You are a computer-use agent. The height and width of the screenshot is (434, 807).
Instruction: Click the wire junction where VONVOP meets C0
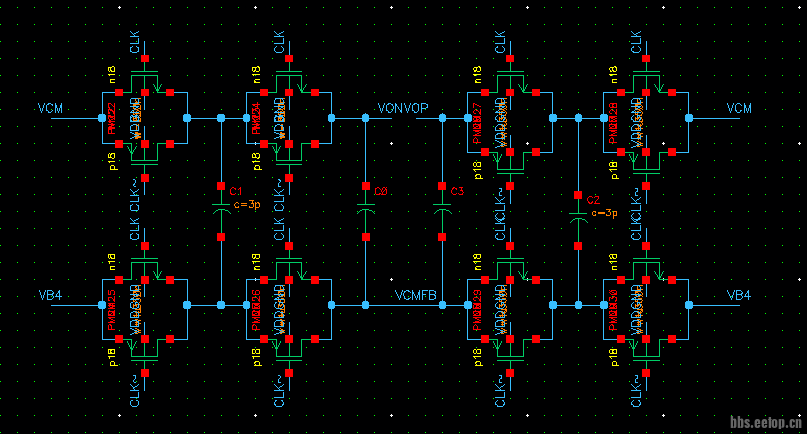pyautogui.click(x=366, y=118)
